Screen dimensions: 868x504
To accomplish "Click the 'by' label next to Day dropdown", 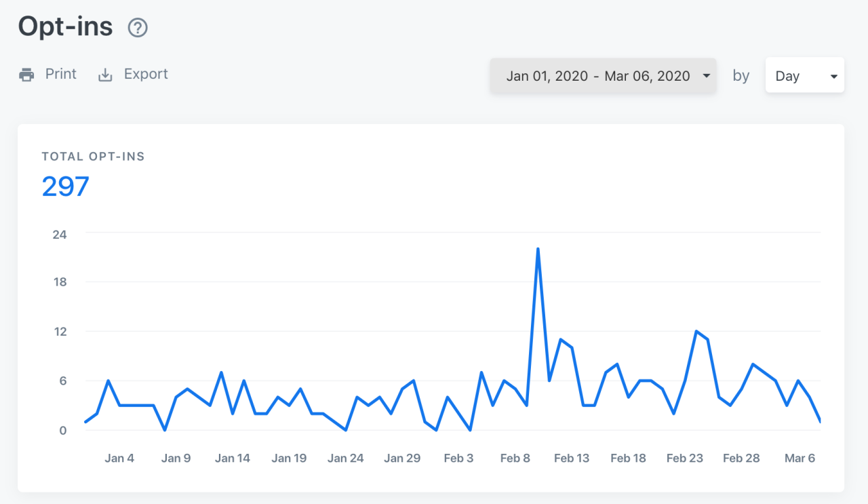I will coord(741,76).
